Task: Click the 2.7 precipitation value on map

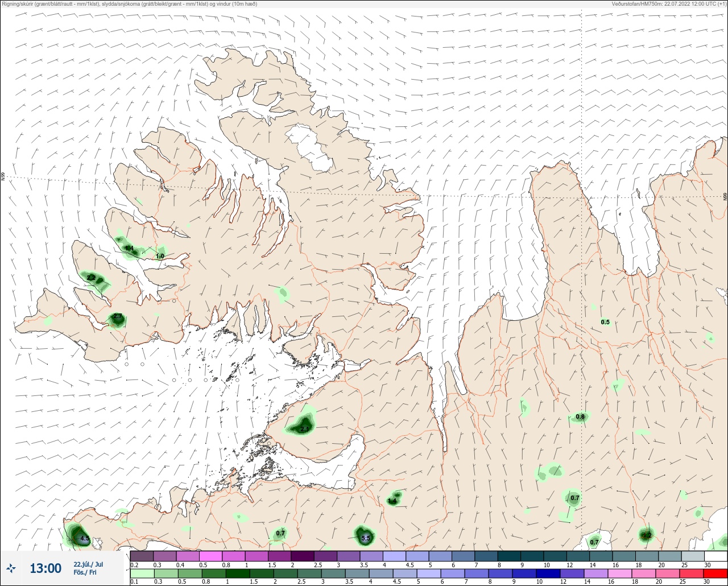Action: 118,316
